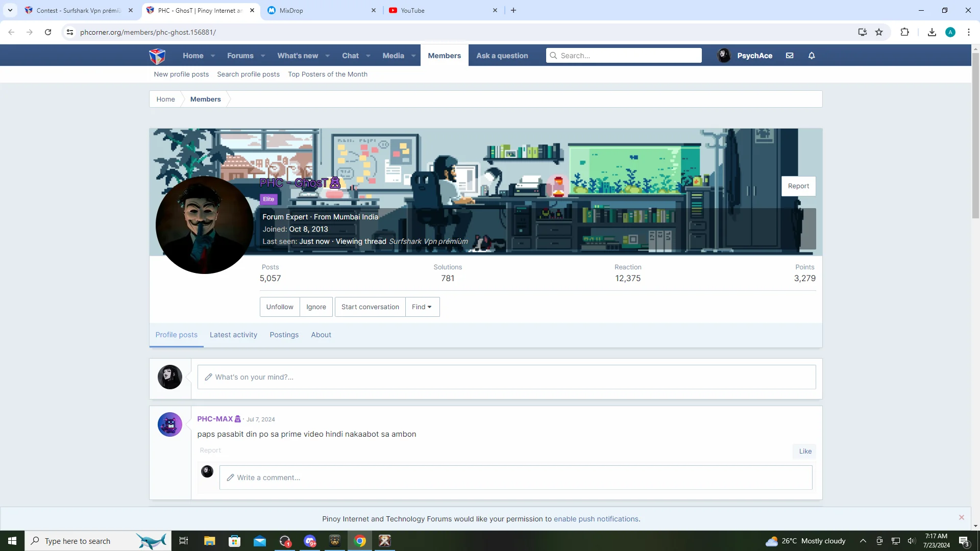Click Home in the breadcrumb

click(x=165, y=99)
